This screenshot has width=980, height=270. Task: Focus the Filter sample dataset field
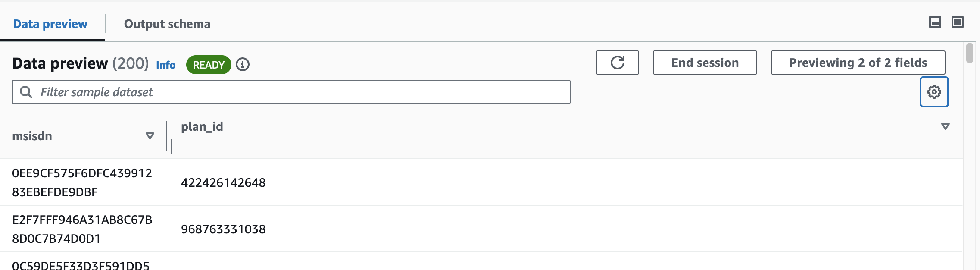click(x=302, y=92)
